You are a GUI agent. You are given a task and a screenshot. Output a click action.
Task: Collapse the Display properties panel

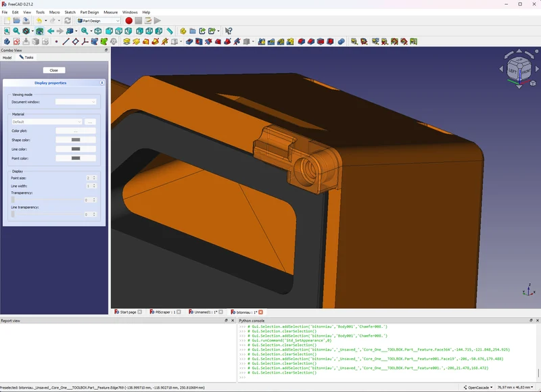(102, 82)
